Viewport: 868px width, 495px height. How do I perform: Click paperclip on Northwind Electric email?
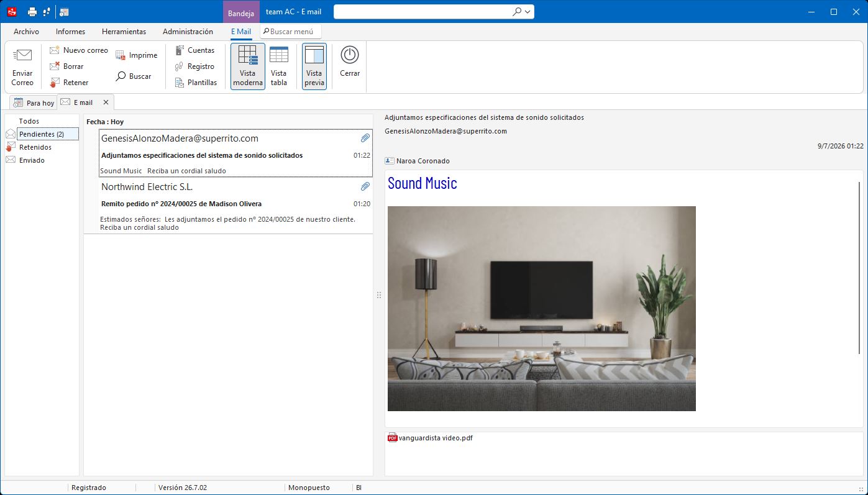coord(365,186)
